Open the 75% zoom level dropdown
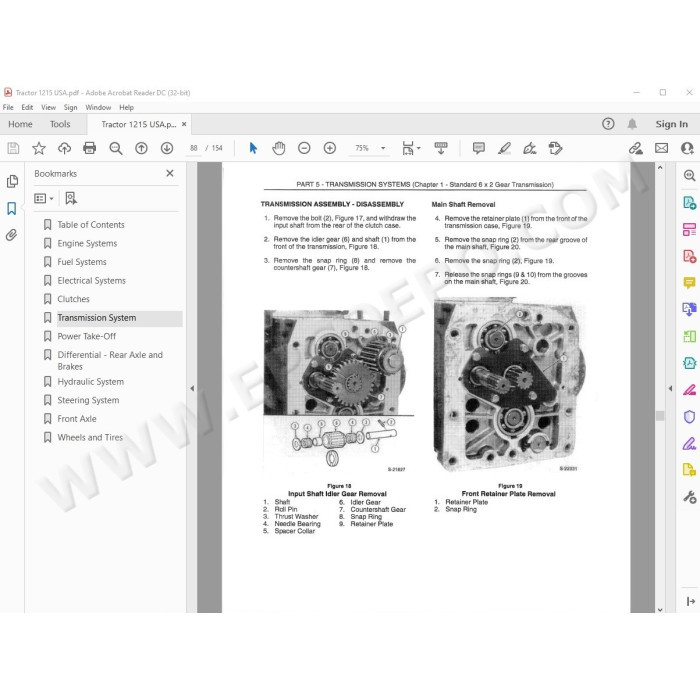 coord(383,148)
